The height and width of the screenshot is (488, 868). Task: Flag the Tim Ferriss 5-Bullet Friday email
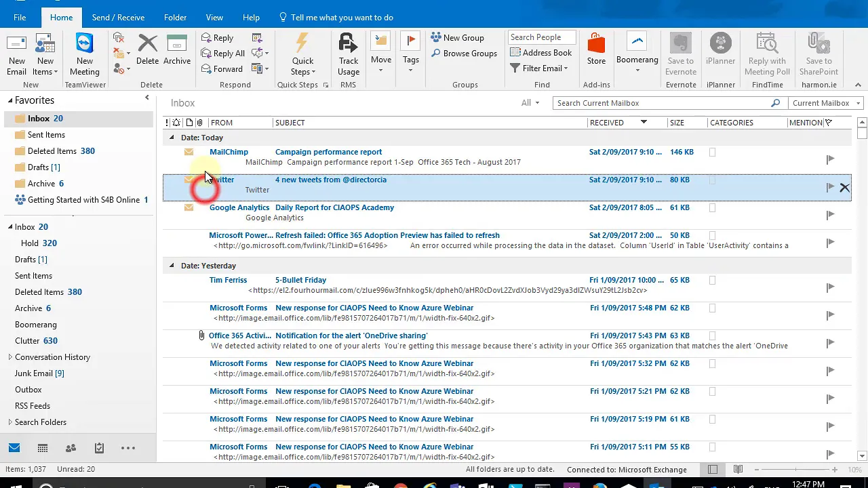830,287
